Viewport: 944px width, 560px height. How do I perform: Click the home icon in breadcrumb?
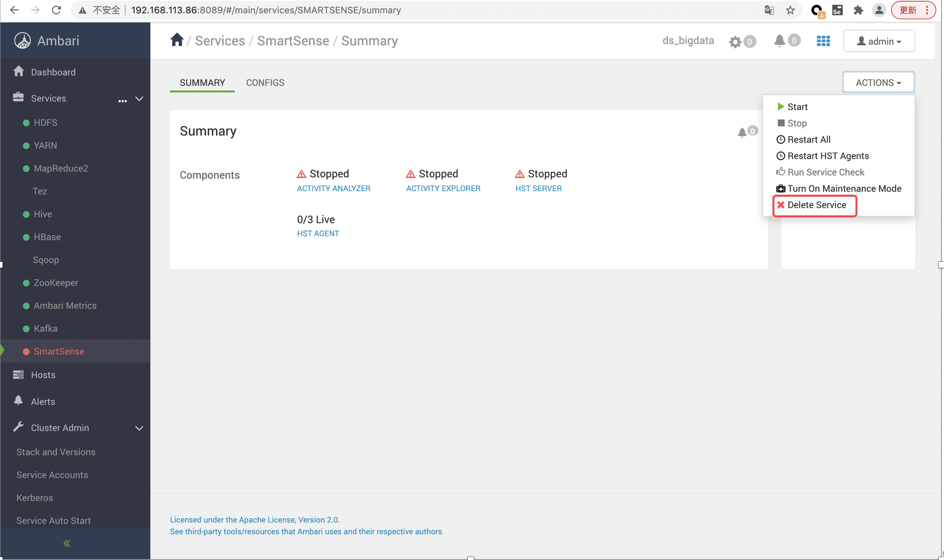pos(177,40)
